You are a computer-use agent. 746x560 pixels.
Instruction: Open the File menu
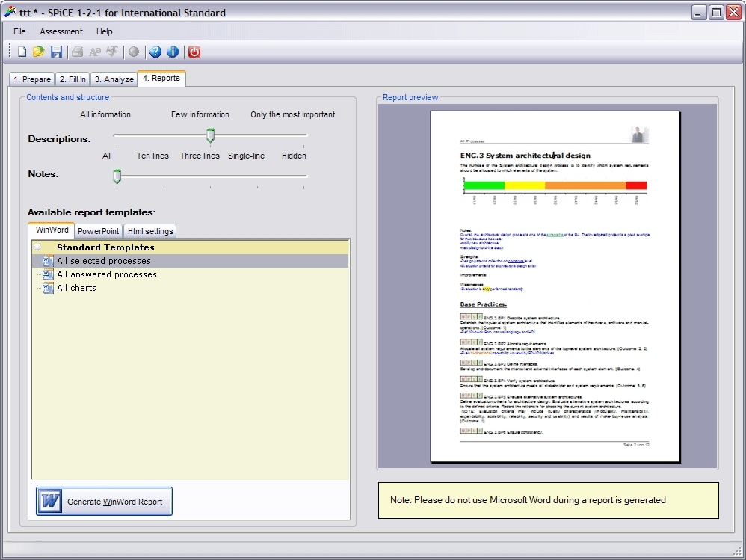coord(19,31)
